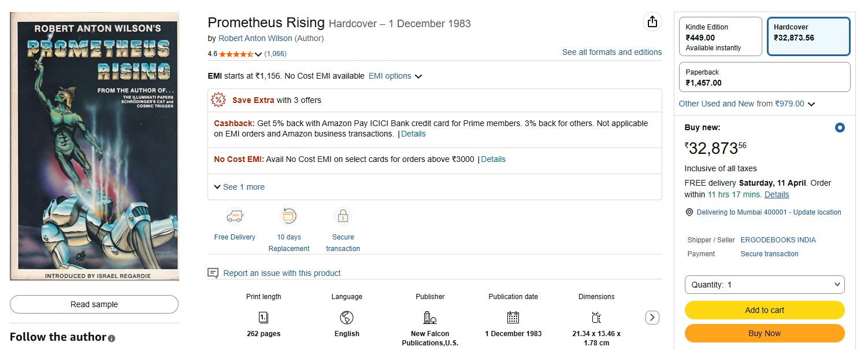Click the author info icon beside Follow the author
The height and width of the screenshot is (350, 868).
click(112, 338)
